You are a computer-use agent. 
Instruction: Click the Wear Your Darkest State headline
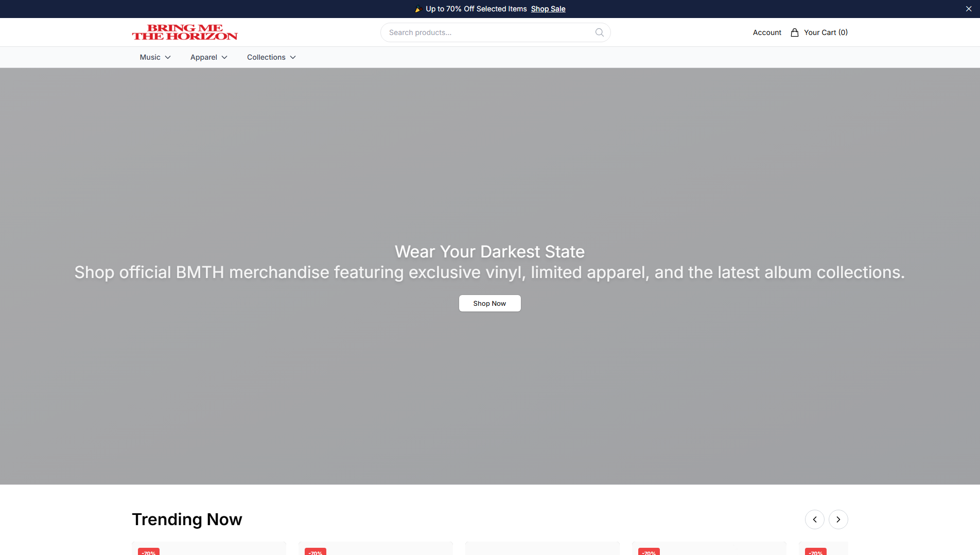click(490, 252)
